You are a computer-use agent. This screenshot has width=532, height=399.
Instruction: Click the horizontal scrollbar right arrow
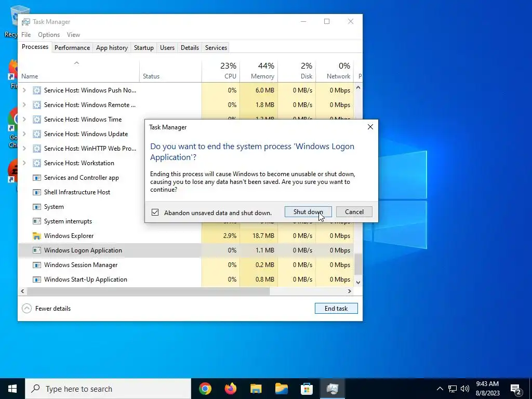pyautogui.click(x=350, y=291)
